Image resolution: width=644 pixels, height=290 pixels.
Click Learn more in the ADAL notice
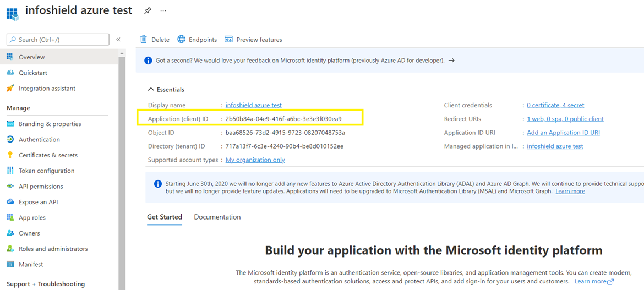pos(570,191)
